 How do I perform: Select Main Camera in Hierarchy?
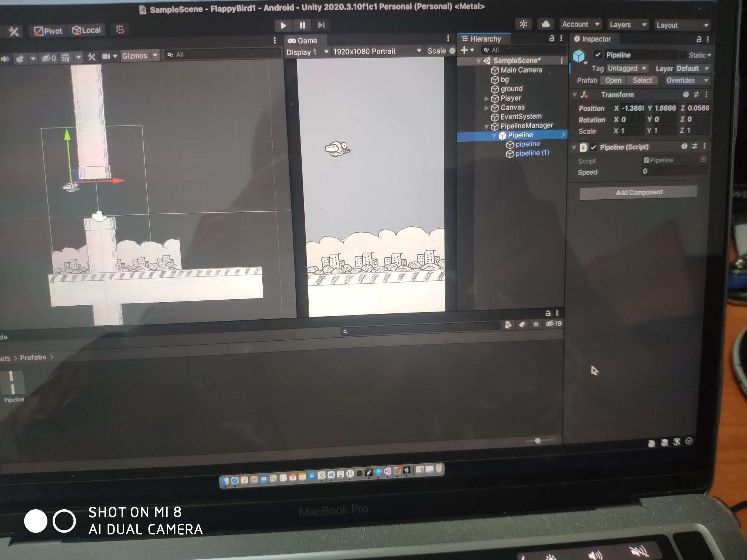pyautogui.click(x=517, y=70)
